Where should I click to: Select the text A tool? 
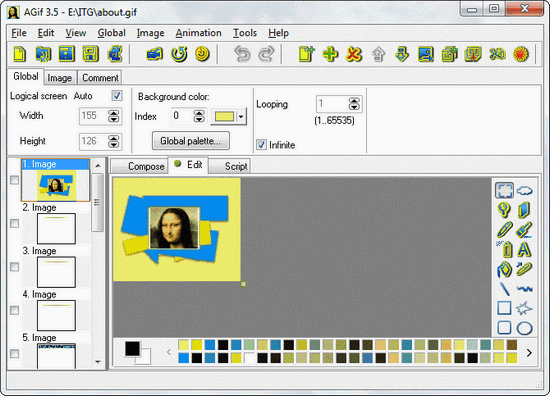(x=524, y=250)
